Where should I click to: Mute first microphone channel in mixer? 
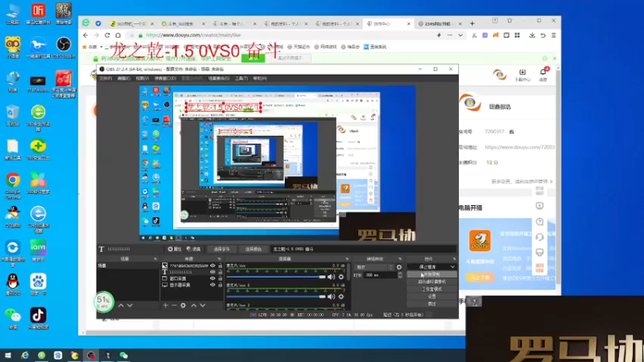click(331, 277)
